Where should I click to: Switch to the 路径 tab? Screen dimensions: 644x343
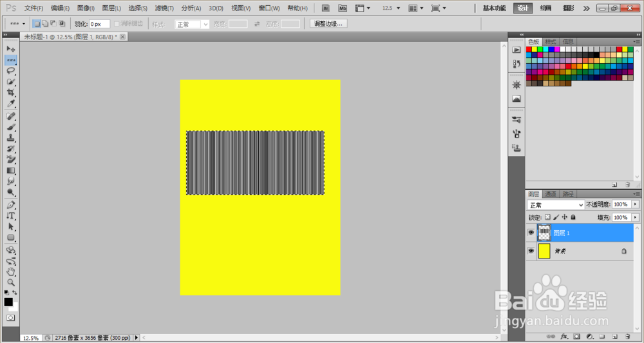point(567,193)
